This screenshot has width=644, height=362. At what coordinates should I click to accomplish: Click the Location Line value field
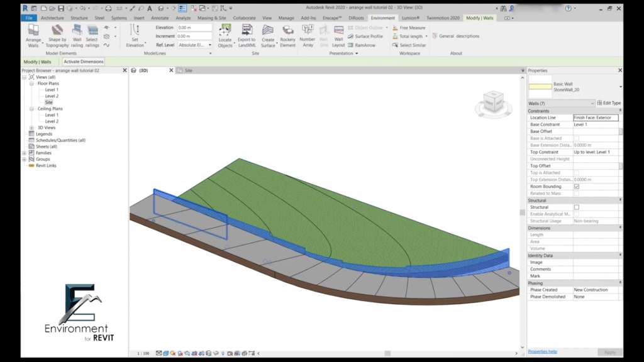tap(596, 118)
